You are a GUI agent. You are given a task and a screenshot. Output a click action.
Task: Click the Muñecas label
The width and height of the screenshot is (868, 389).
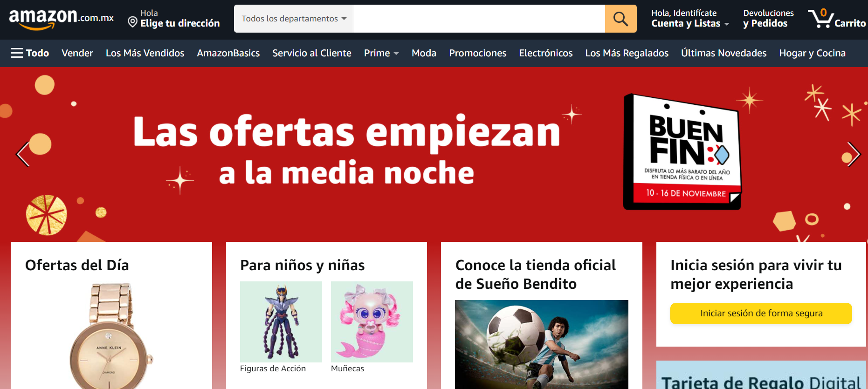point(347,369)
